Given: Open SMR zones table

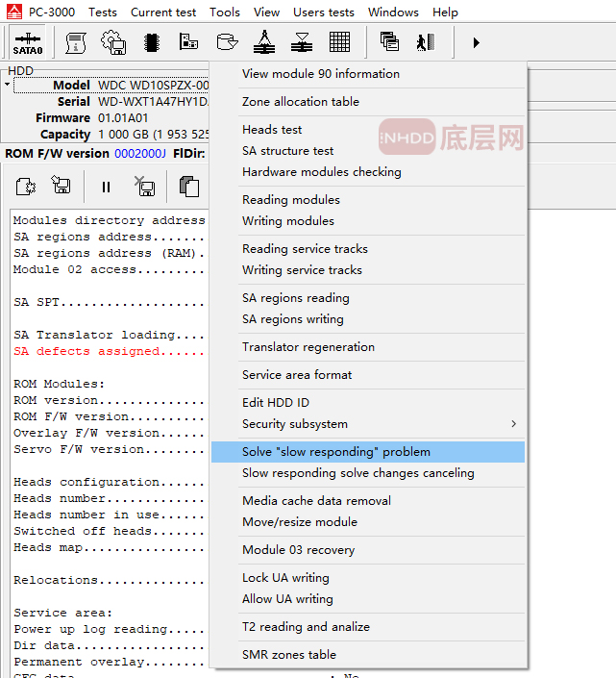Looking at the screenshot, I should (368, 655).
